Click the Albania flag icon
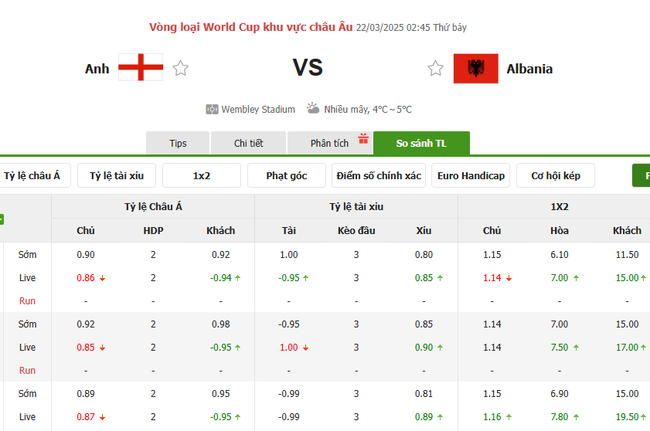Viewport: 650px width, 431px height. click(x=476, y=69)
